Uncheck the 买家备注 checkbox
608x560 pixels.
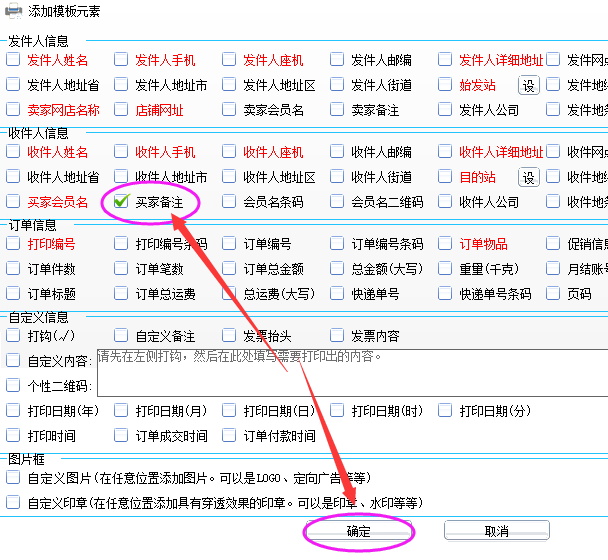pos(121,202)
